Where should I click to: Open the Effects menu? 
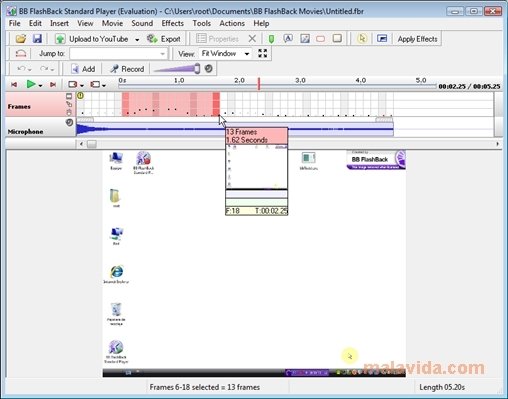tap(172, 23)
